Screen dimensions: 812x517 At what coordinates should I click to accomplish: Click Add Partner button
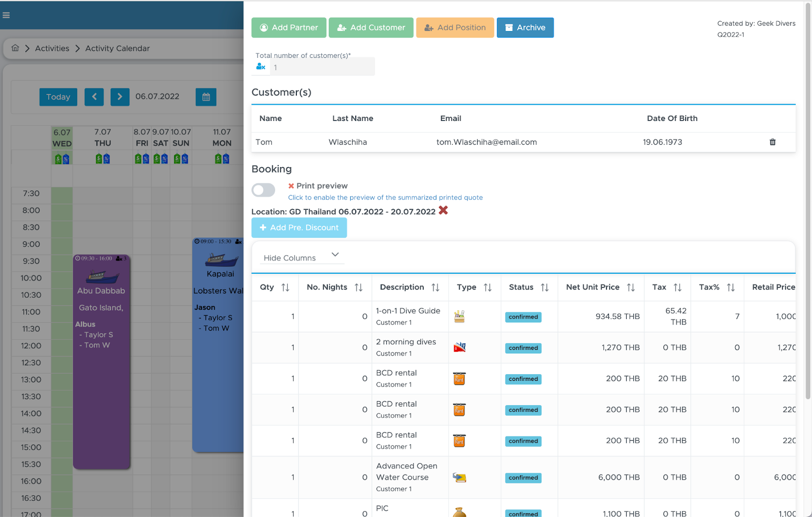tap(289, 27)
